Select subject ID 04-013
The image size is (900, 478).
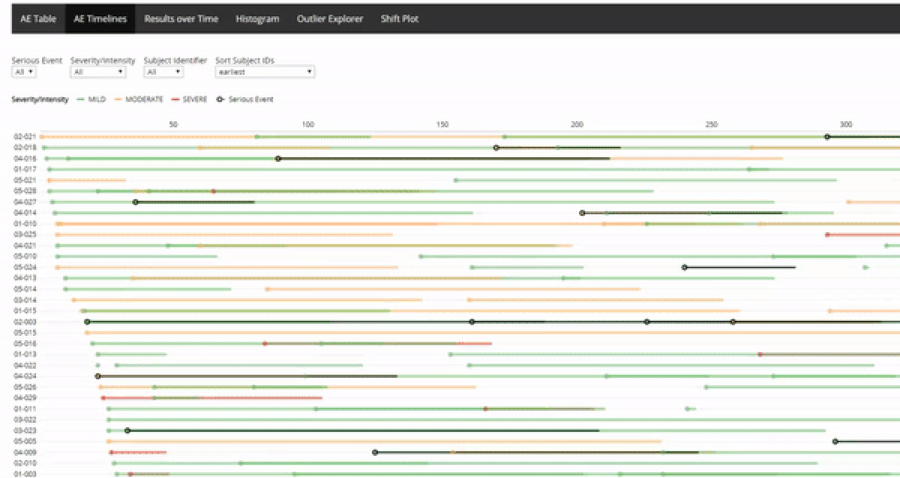[25, 278]
